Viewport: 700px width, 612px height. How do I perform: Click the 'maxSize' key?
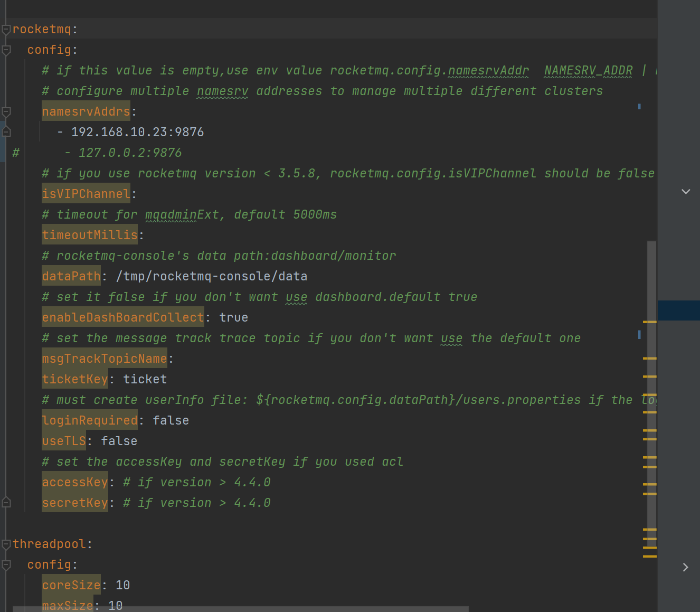click(x=68, y=606)
